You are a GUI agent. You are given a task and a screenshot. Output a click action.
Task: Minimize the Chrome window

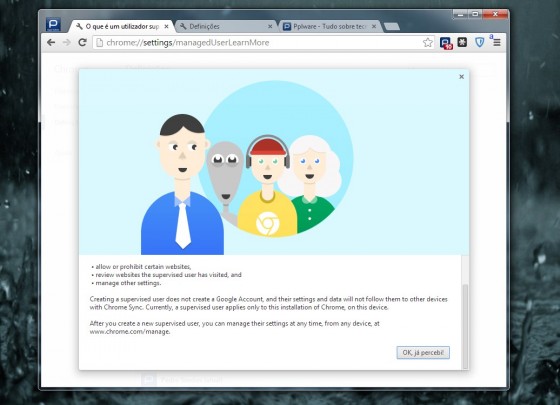coord(460,14)
